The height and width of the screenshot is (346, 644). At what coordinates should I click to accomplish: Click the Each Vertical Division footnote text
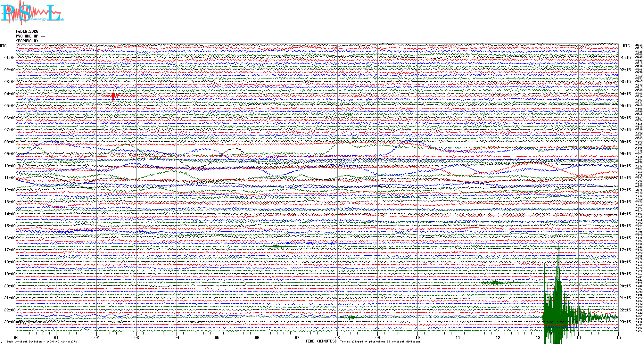(42, 342)
